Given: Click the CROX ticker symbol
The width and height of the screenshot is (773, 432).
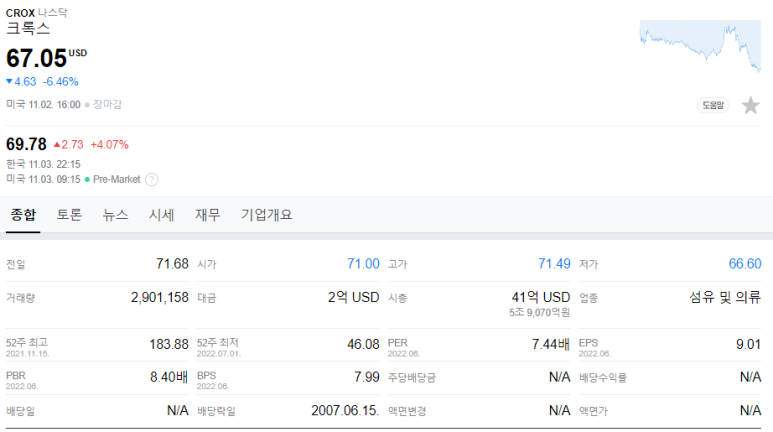Looking at the screenshot, I should click(x=20, y=13).
